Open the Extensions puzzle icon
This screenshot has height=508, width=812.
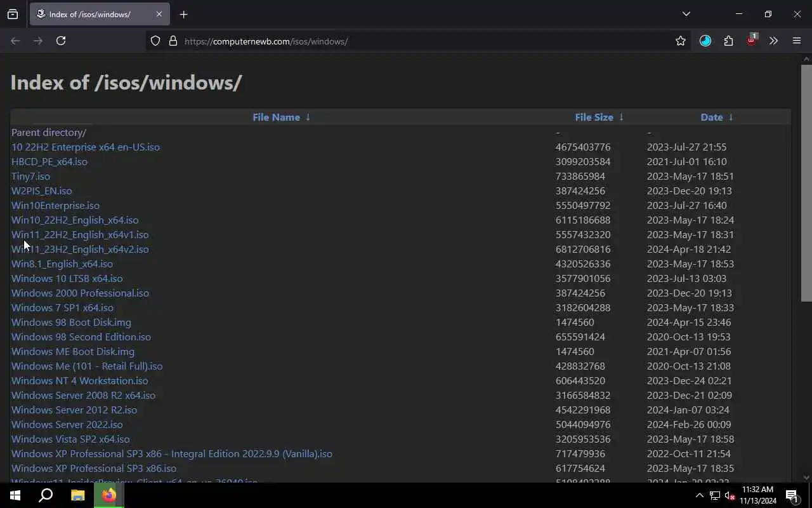(728, 41)
